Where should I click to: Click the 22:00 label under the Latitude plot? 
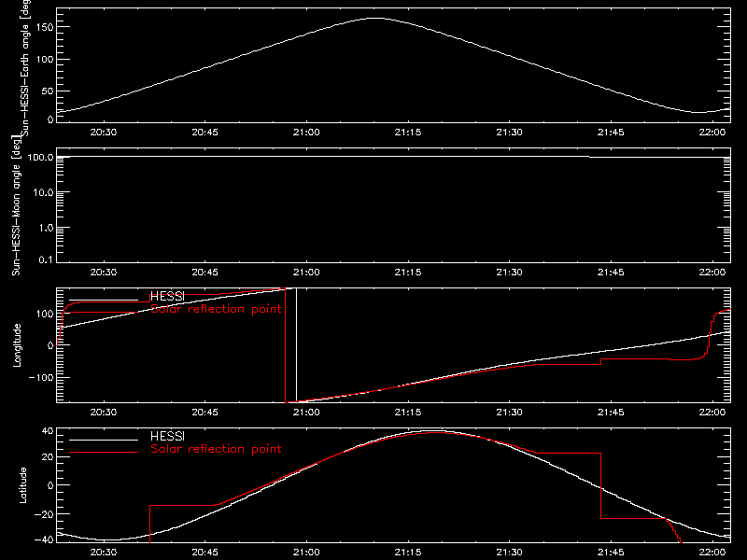[712, 553]
